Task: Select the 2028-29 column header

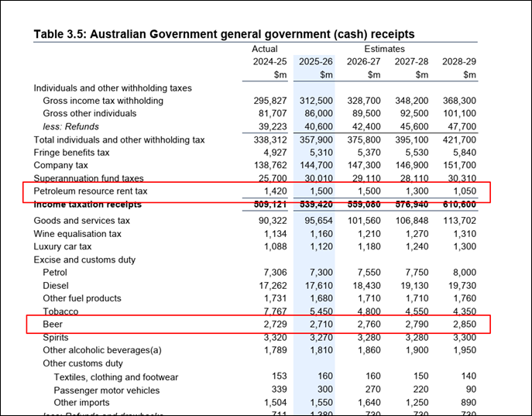Action: tap(458, 62)
